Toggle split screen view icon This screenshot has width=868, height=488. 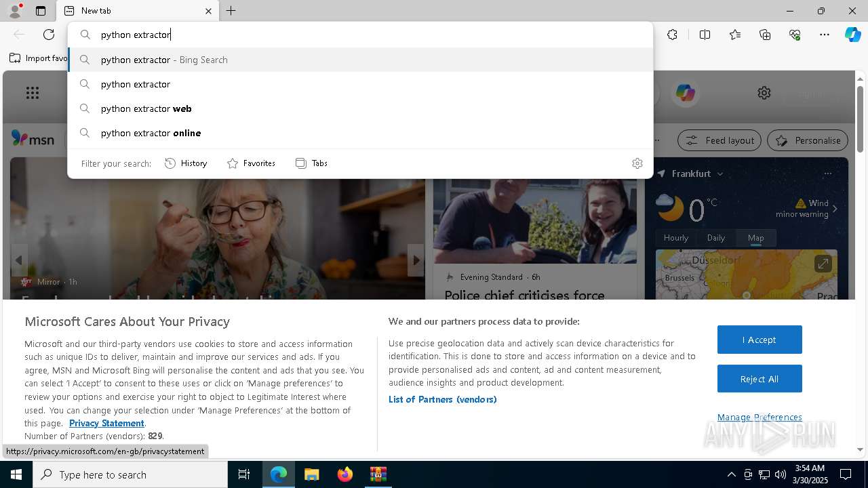(x=705, y=35)
